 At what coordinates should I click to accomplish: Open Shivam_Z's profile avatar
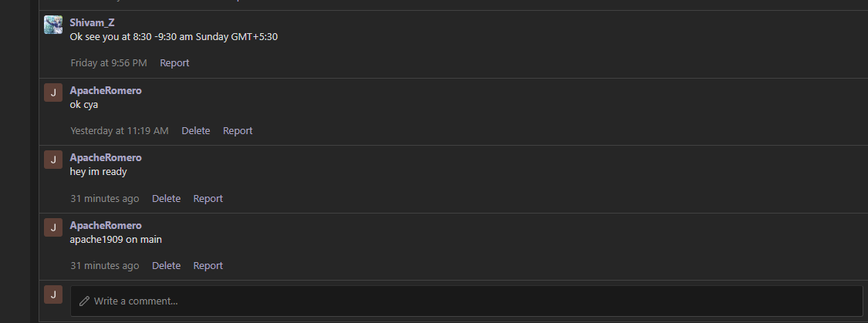(53, 25)
